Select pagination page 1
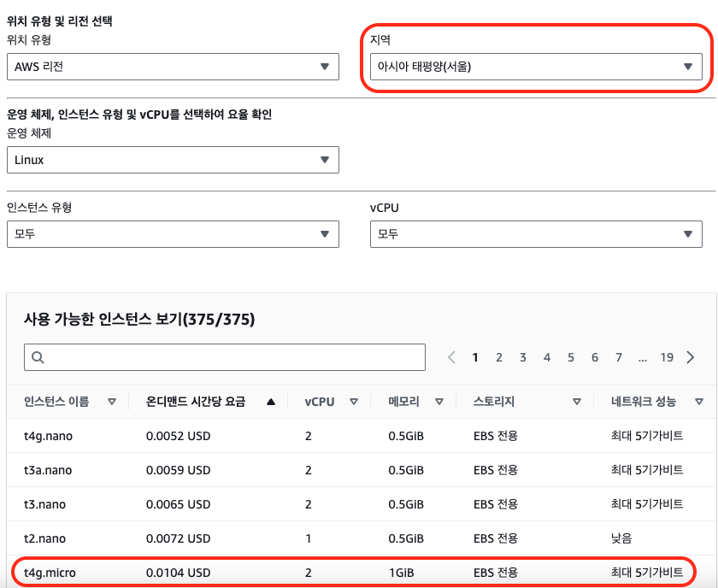718x588 pixels. pyautogui.click(x=475, y=357)
